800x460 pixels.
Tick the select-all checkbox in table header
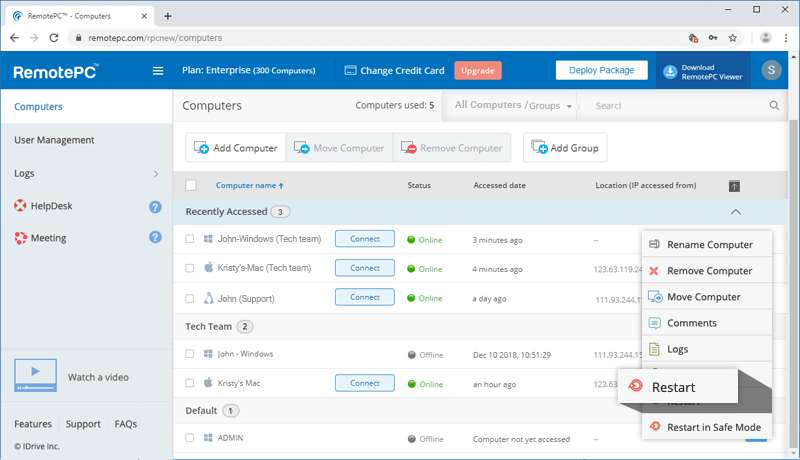(191, 185)
